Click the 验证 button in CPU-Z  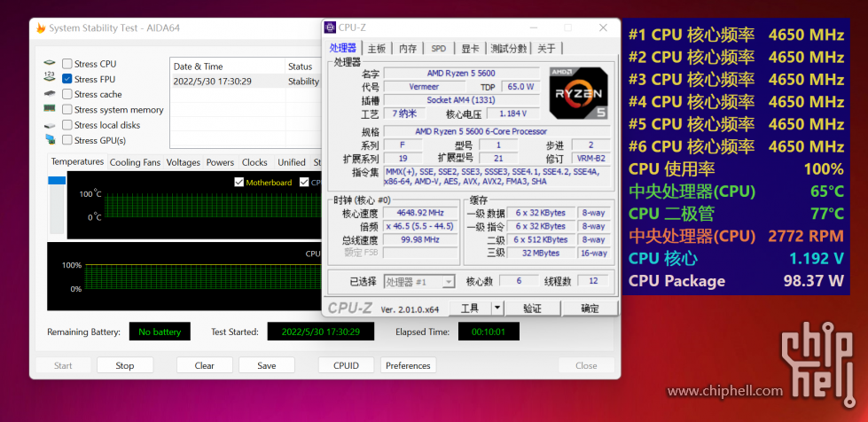coord(533,308)
